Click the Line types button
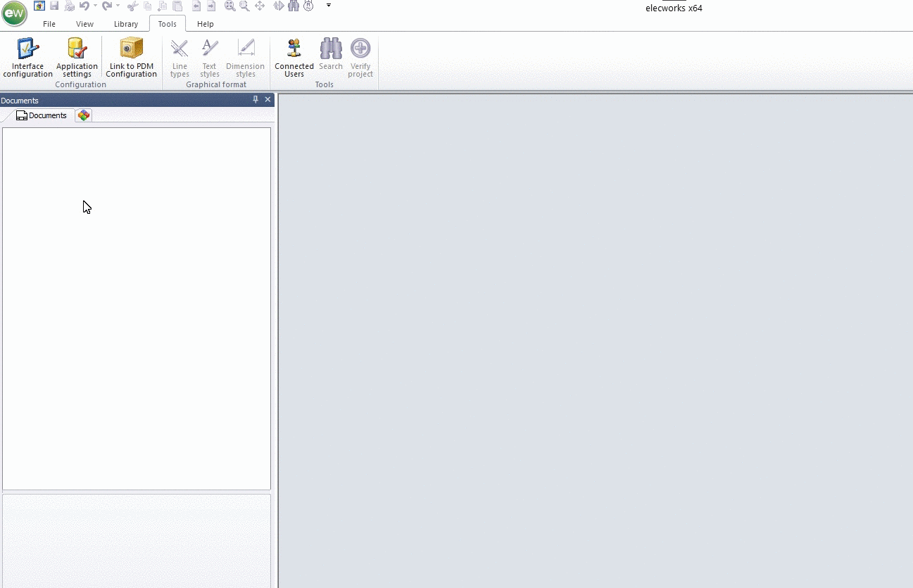The width and height of the screenshot is (913, 588). click(180, 58)
